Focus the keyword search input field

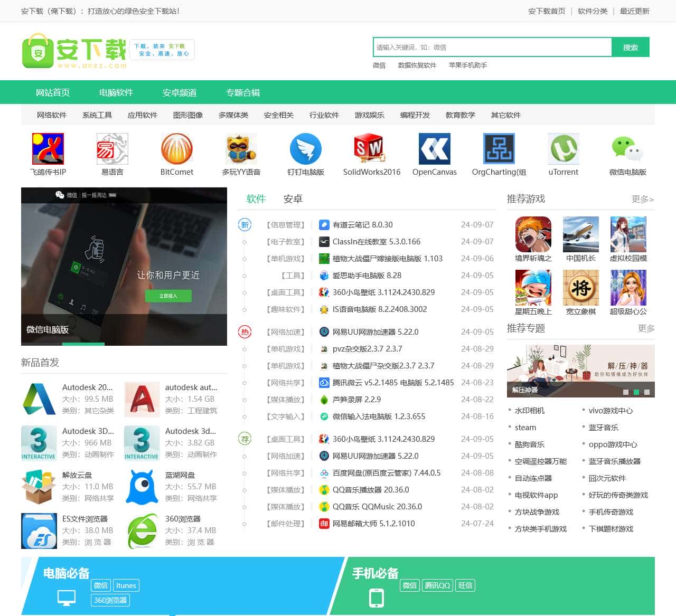tap(492, 47)
